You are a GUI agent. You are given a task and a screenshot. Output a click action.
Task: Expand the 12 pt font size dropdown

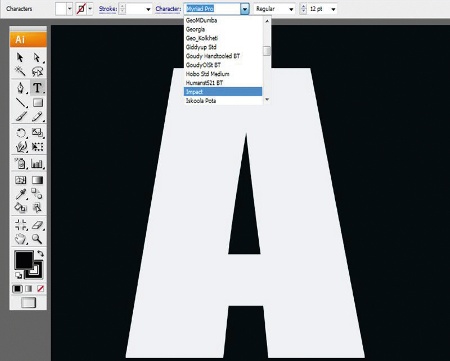[333, 9]
